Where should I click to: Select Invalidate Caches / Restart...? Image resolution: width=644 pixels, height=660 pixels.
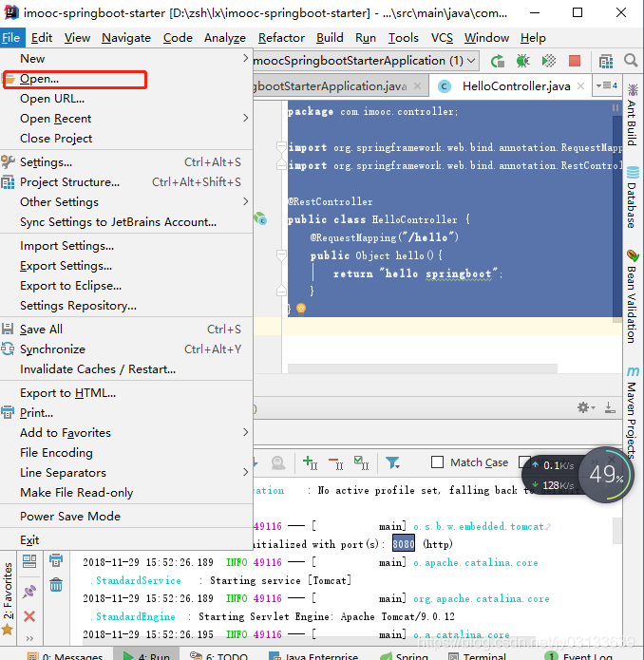coord(126,368)
